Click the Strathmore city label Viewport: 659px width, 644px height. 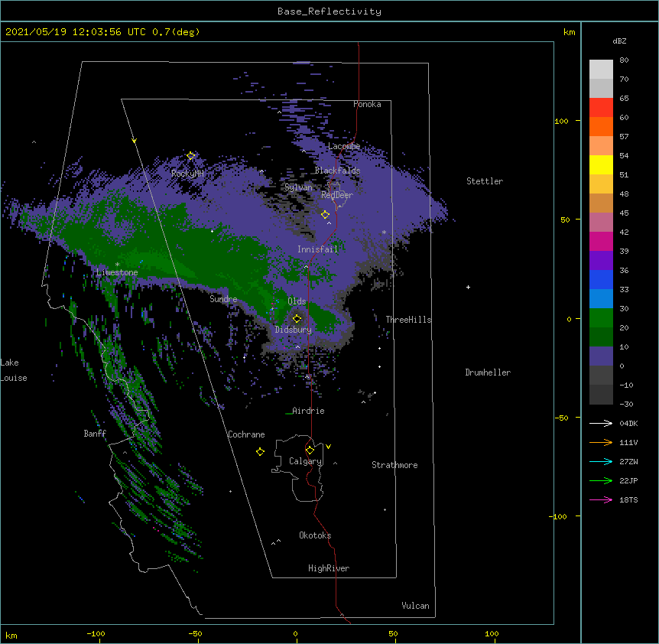pyautogui.click(x=394, y=465)
